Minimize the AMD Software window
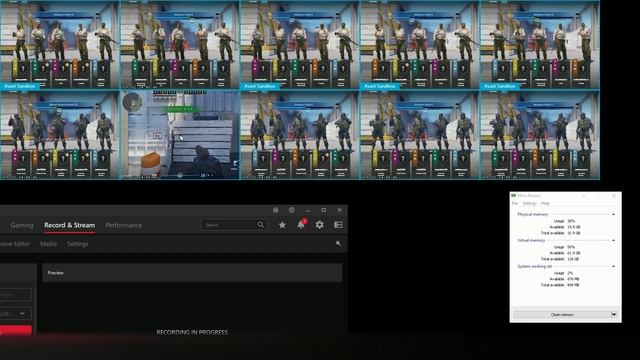The width and height of the screenshot is (640, 360). tap(308, 210)
